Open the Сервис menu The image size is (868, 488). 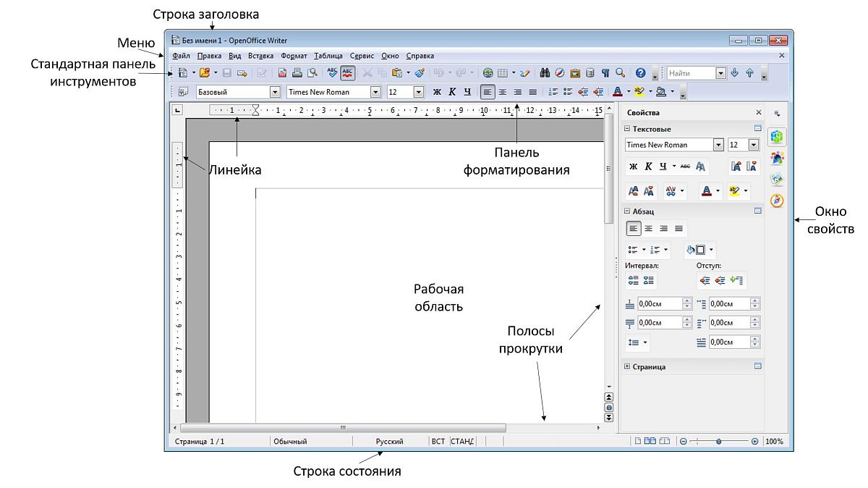(x=362, y=55)
